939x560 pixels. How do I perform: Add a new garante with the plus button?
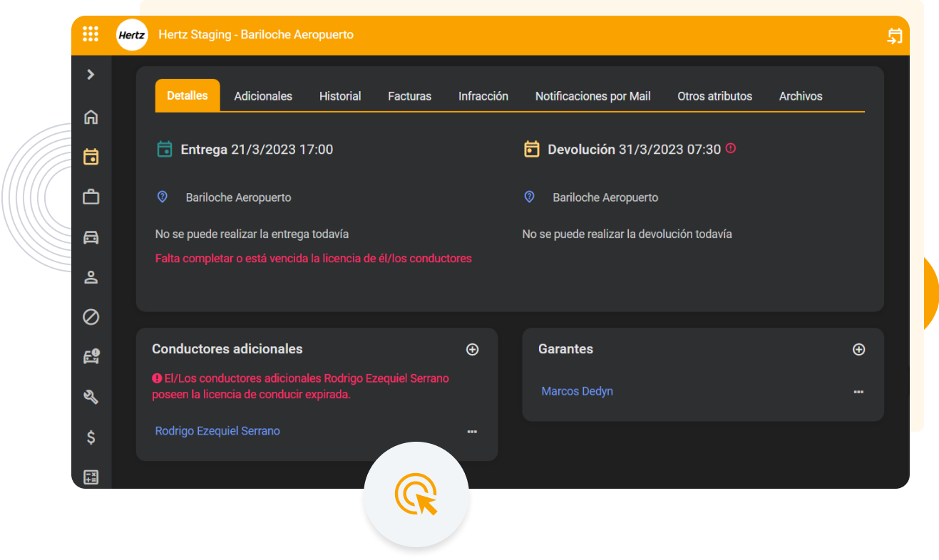[858, 349]
